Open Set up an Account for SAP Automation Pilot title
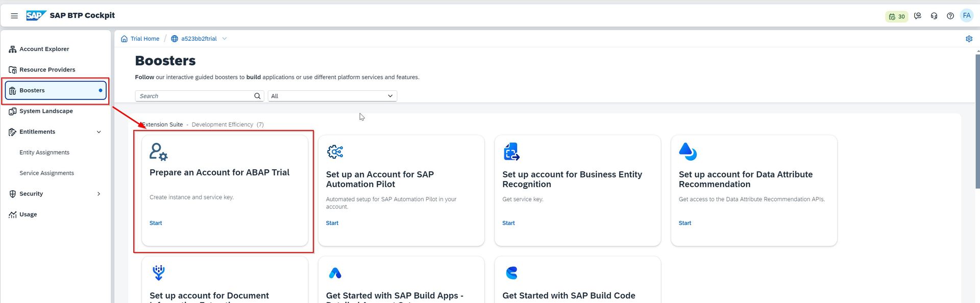 [380, 179]
